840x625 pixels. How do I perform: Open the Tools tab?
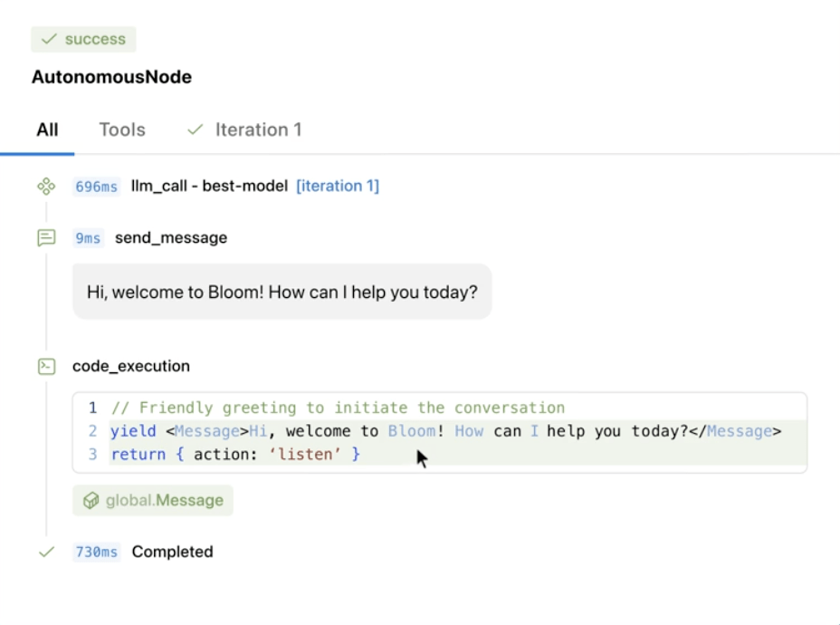tap(122, 130)
